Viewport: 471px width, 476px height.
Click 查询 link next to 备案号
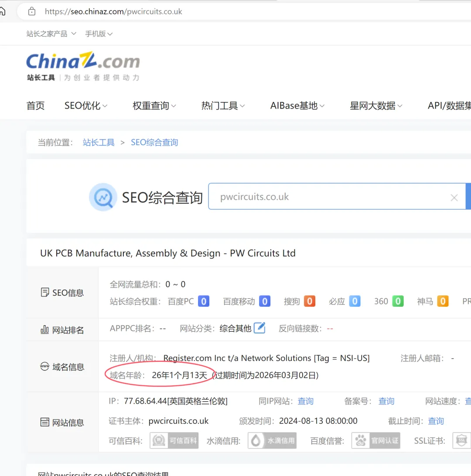pyautogui.click(x=386, y=401)
